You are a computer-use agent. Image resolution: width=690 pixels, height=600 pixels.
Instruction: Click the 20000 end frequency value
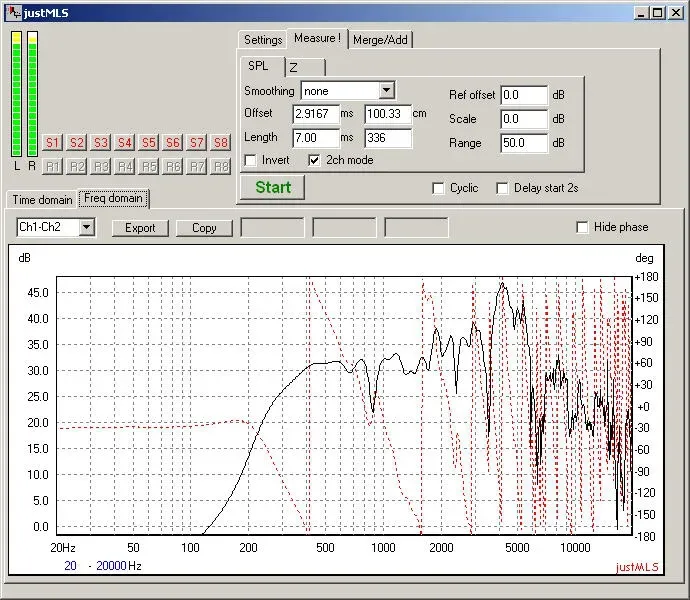[x=111, y=566]
